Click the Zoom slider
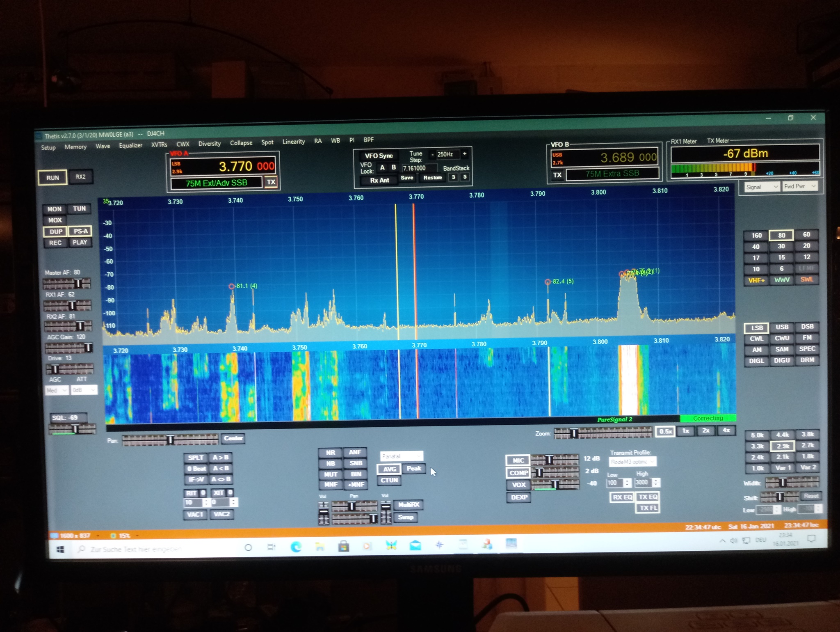This screenshot has height=632, width=840. [603, 432]
